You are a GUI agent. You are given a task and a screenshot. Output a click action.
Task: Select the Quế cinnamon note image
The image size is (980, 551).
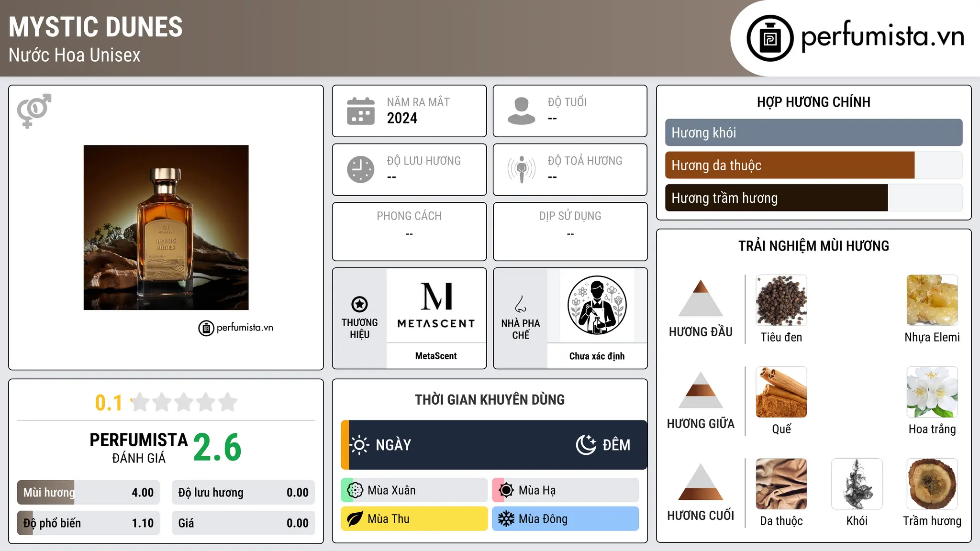[781, 392]
